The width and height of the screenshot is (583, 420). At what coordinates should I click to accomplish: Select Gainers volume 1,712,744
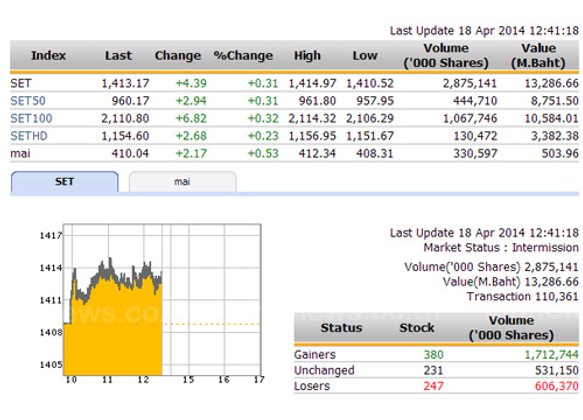point(551,355)
